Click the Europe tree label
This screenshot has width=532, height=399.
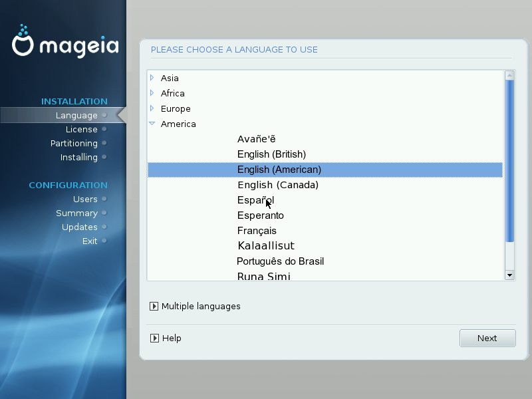click(176, 108)
